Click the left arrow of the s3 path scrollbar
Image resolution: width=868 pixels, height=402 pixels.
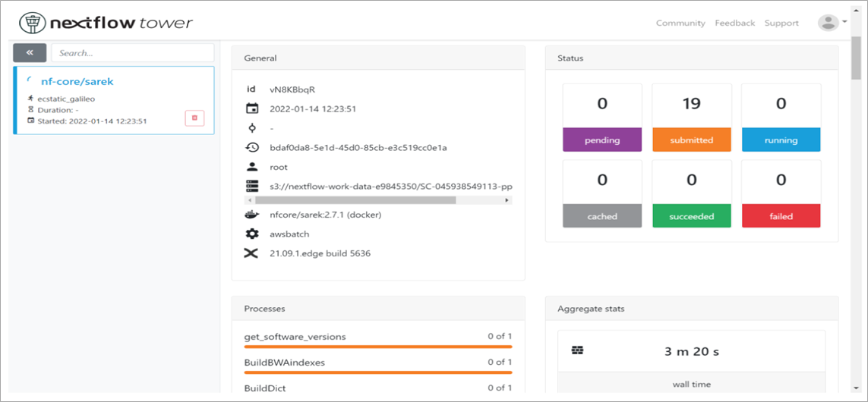pyautogui.click(x=250, y=200)
